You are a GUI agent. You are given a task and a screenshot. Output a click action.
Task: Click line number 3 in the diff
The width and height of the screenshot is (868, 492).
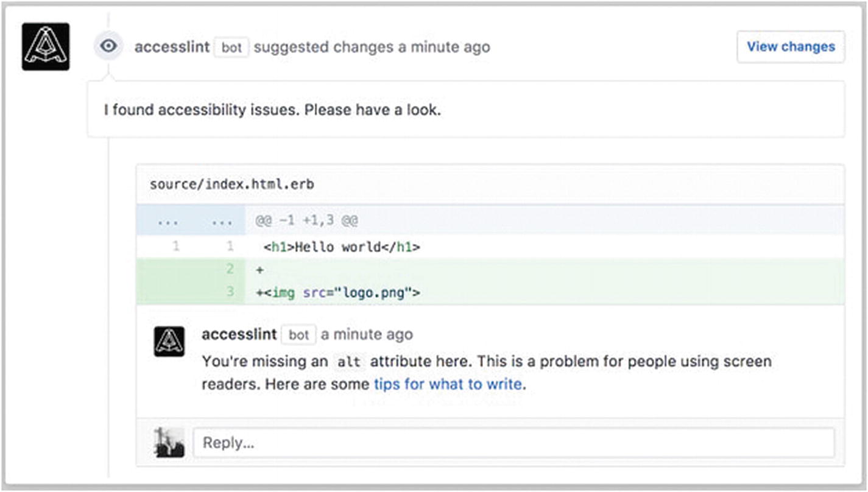click(230, 292)
